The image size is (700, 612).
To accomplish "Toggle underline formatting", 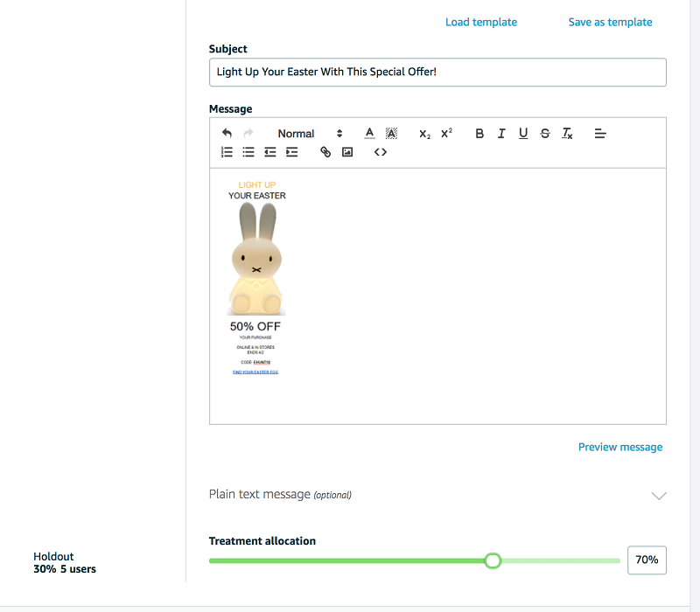I will (523, 134).
